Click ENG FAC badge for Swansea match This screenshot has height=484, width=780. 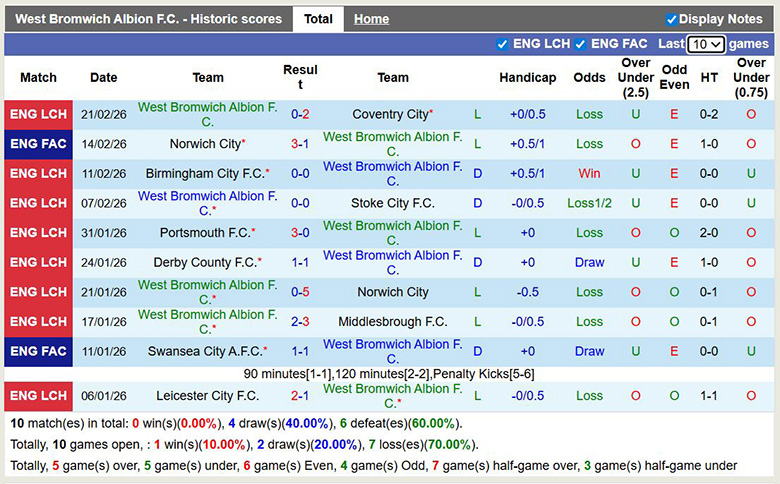[38, 352]
